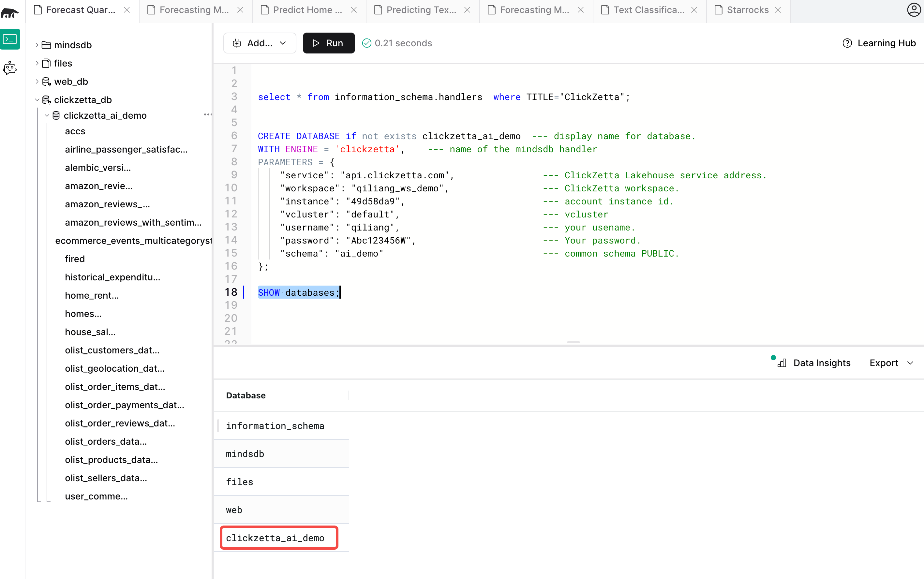Click the editor/results pane divider handle
The image size is (924, 579).
573,342
